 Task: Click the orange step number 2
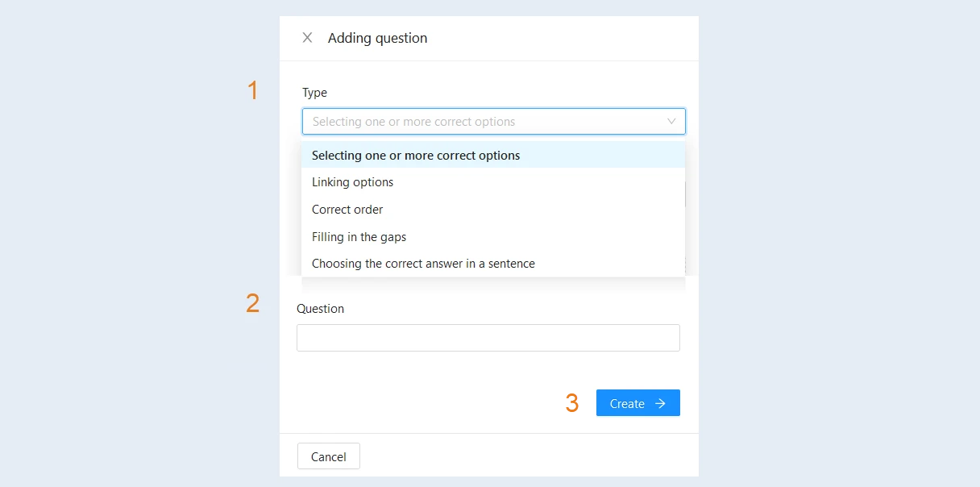tap(253, 303)
